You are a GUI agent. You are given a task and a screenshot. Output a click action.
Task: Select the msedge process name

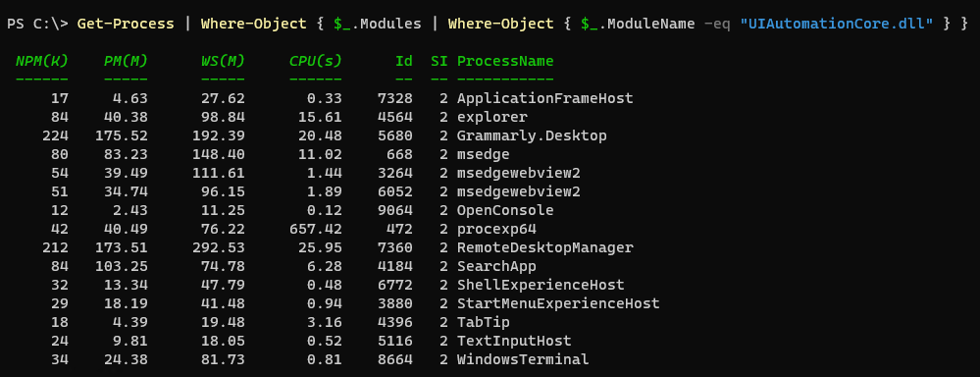pyautogui.click(x=483, y=154)
